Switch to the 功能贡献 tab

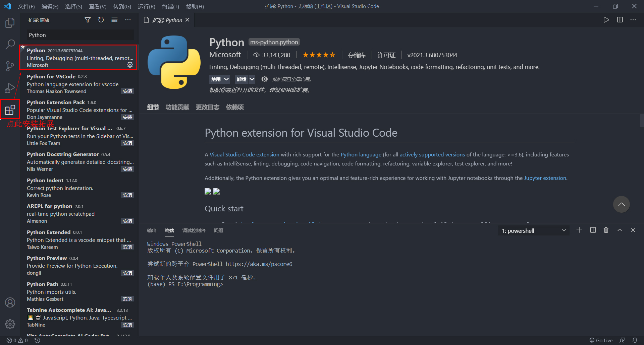click(177, 107)
